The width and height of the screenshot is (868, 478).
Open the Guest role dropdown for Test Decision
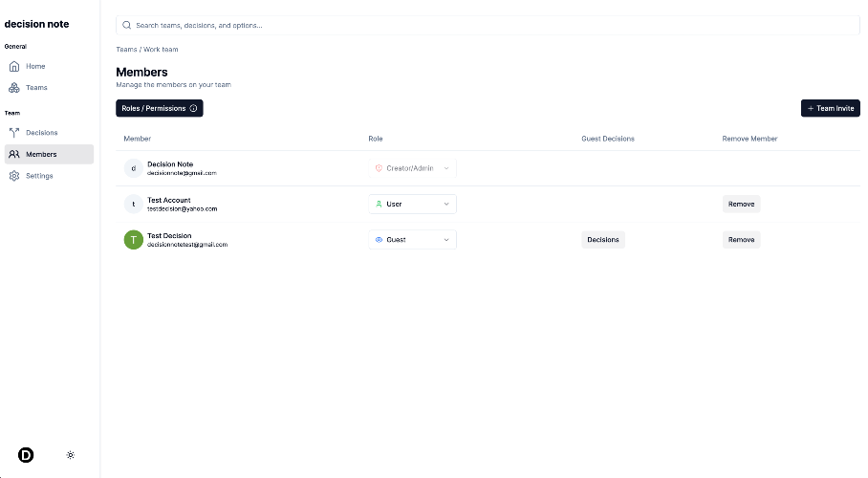[x=412, y=240]
